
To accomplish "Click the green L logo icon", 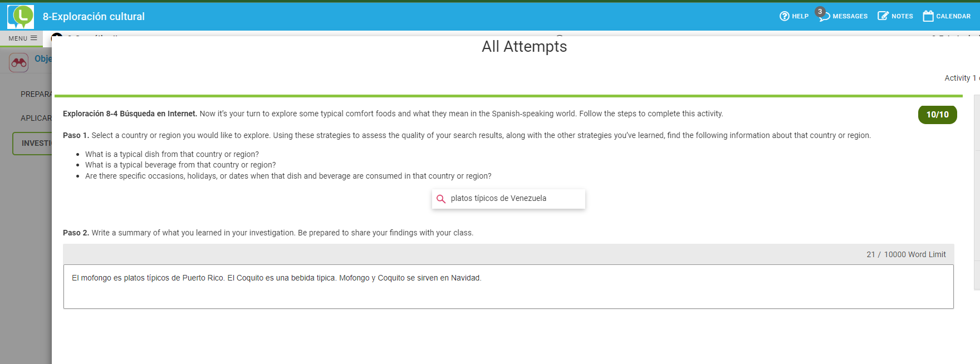I will click(x=21, y=17).
